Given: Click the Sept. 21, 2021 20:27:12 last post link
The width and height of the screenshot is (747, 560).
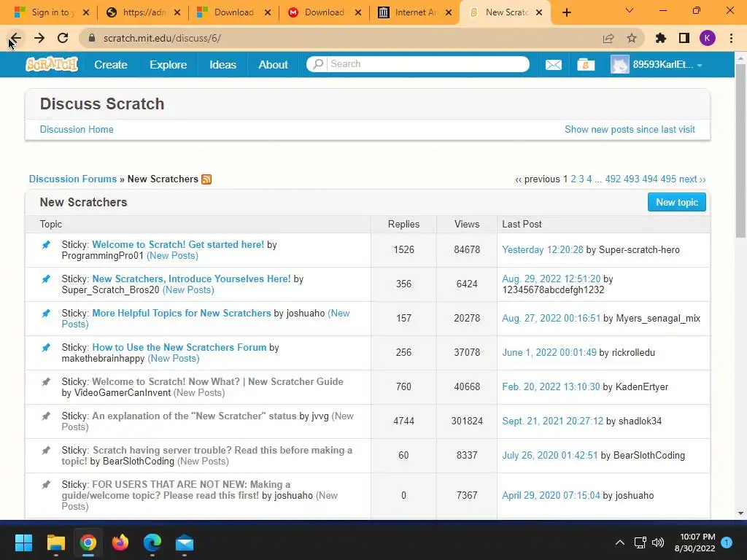Looking at the screenshot, I should [x=553, y=421].
